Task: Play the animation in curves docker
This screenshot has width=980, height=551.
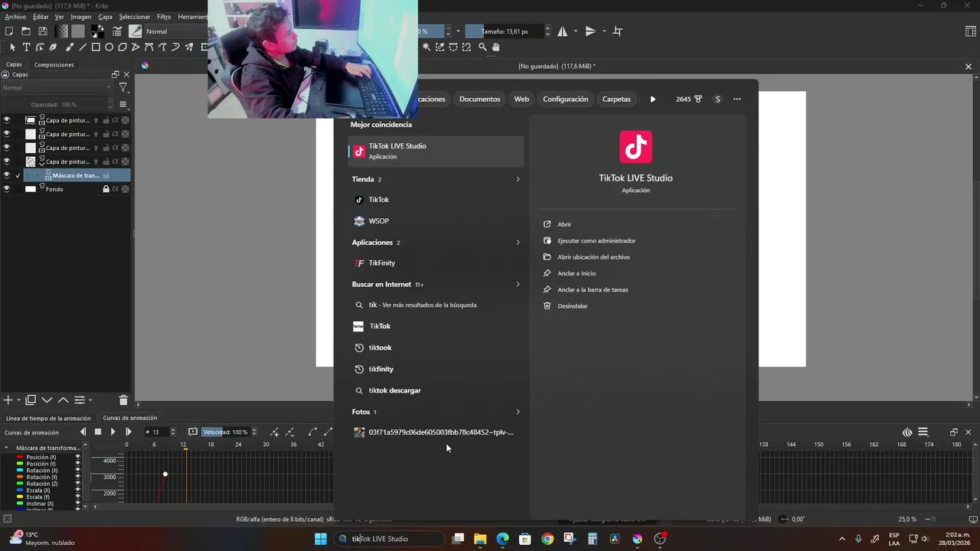Action: [x=113, y=432]
